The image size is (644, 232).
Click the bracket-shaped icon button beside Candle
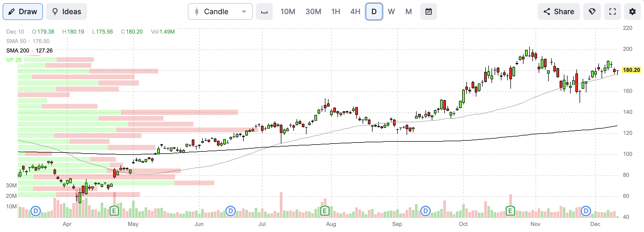264,12
